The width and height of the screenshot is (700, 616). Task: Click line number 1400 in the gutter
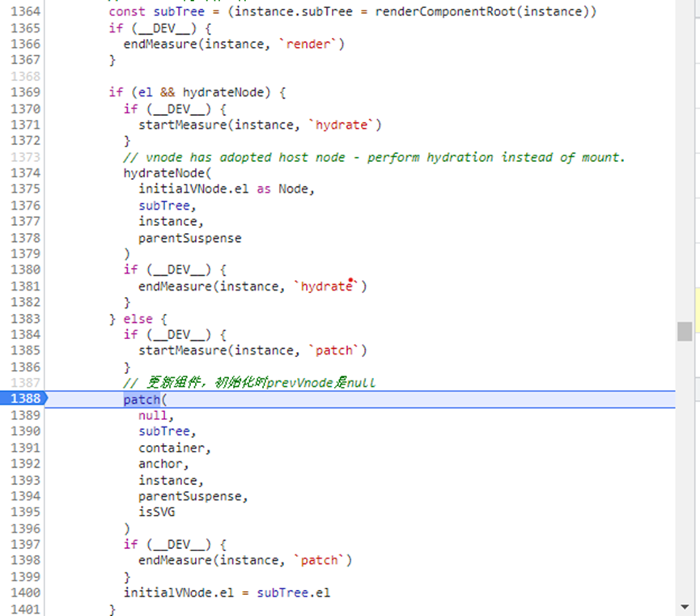tap(25, 593)
